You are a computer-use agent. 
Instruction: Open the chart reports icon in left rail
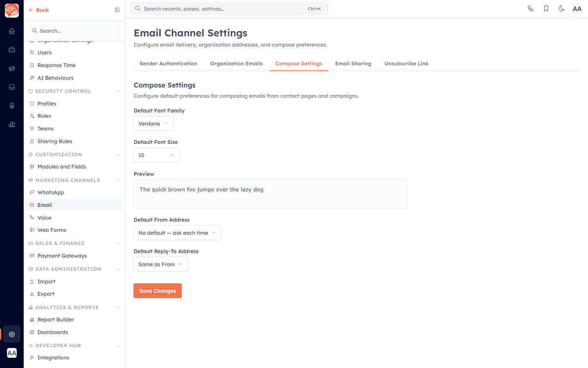12,124
